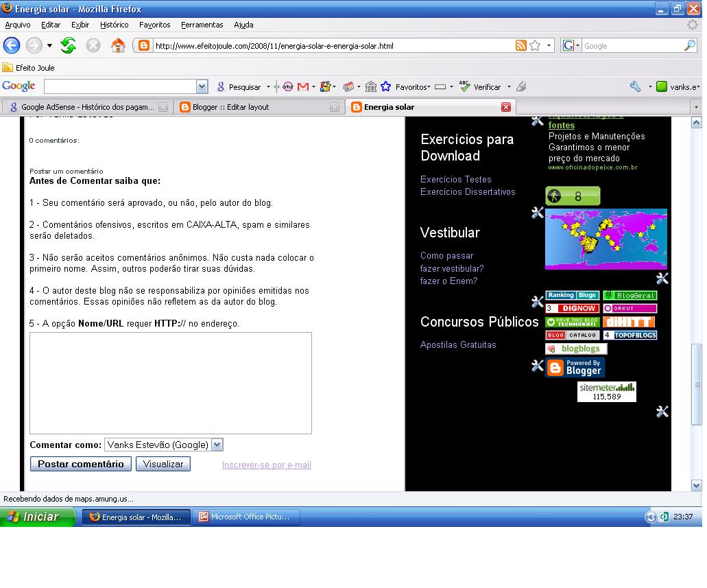Close the Energia solar tab
This screenshot has width=707, height=588.
point(506,107)
